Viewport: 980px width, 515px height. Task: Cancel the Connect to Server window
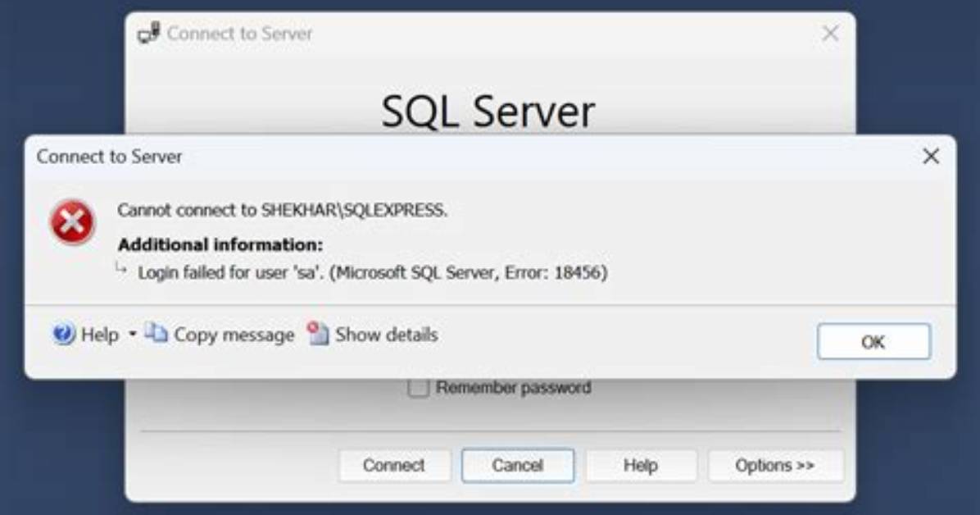(518, 466)
